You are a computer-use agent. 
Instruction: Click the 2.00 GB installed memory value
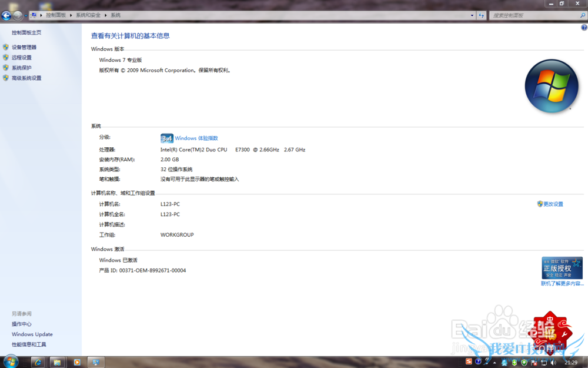pyautogui.click(x=169, y=159)
